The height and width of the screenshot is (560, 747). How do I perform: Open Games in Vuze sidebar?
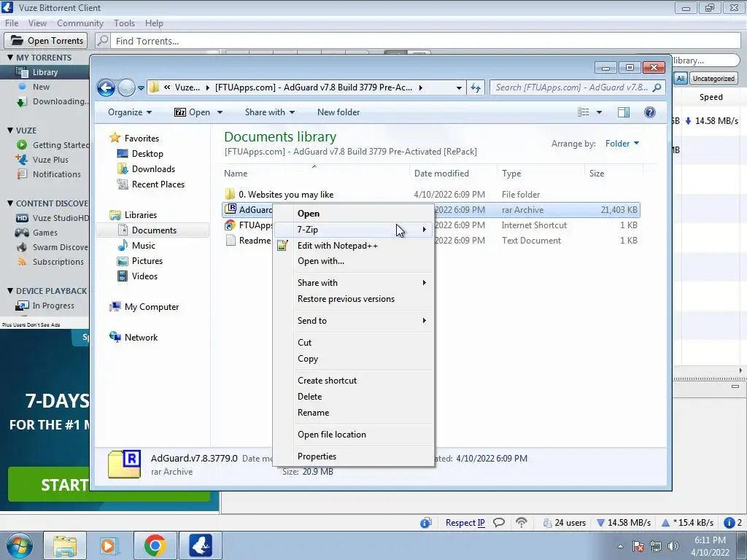[x=45, y=233]
